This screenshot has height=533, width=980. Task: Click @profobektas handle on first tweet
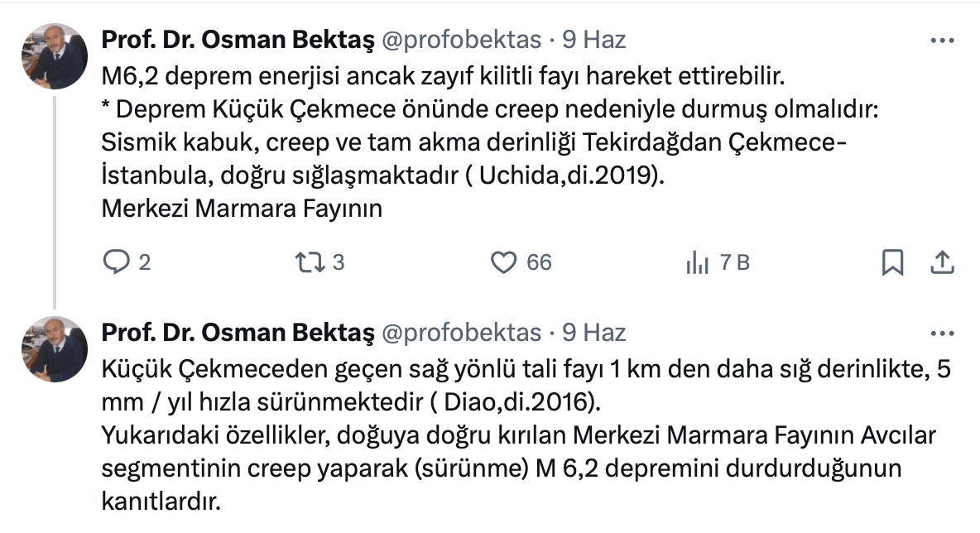(x=460, y=39)
